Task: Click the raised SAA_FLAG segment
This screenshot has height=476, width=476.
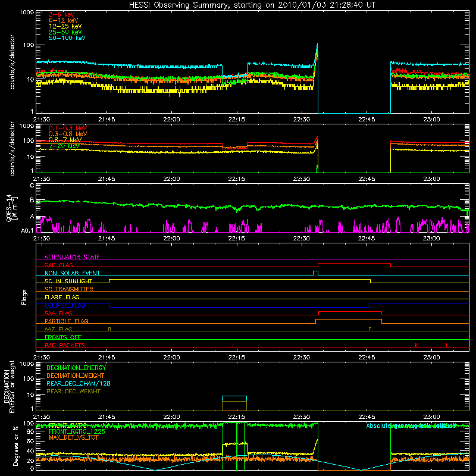Action: [350, 312]
